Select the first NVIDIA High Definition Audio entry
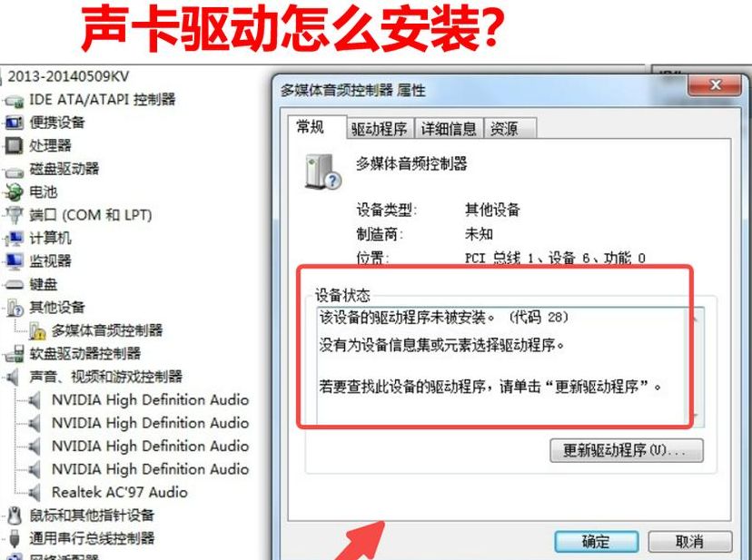 click(150, 400)
